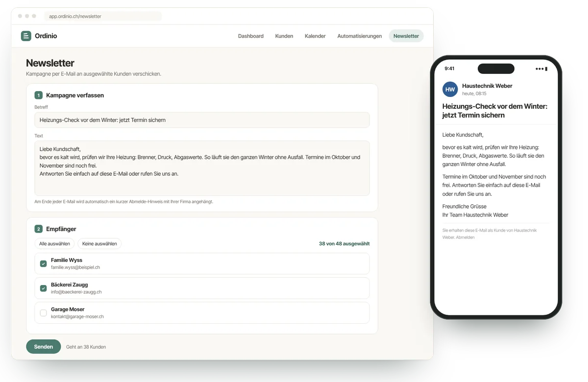
Task: Click the phone status bar time 9:41
Action: point(449,69)
